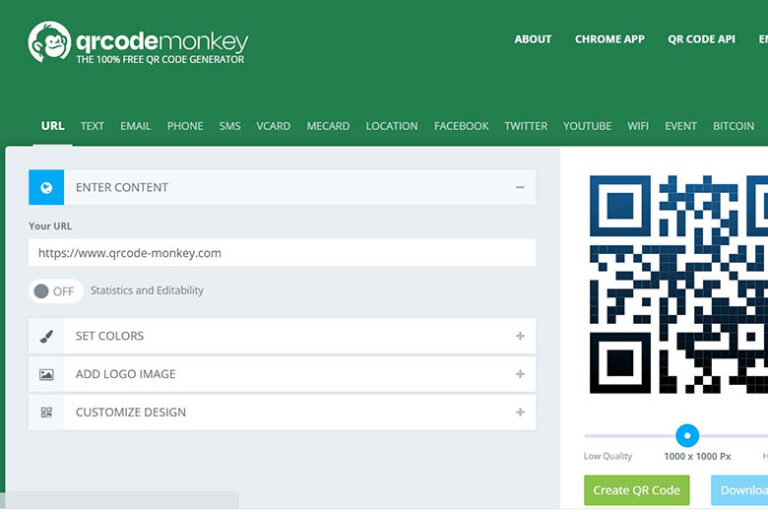Toggle Statistics and Editability switch
The width and height of the screenshot is (768, 512).
tap(54, 291)
